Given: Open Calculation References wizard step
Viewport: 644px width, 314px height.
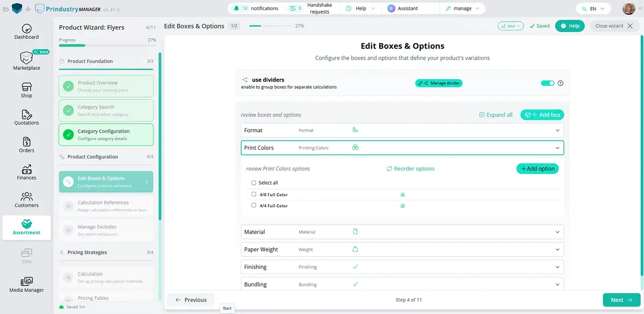Looking at the screenshot, I should 106,206.
